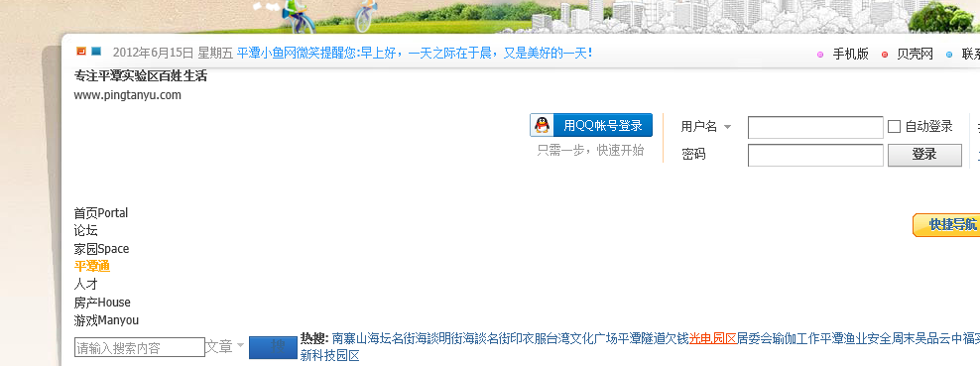Open the 人才 menu item
The height and width of the screenshot is (366, 980).
pyautogui.click(x=85, y=285)
